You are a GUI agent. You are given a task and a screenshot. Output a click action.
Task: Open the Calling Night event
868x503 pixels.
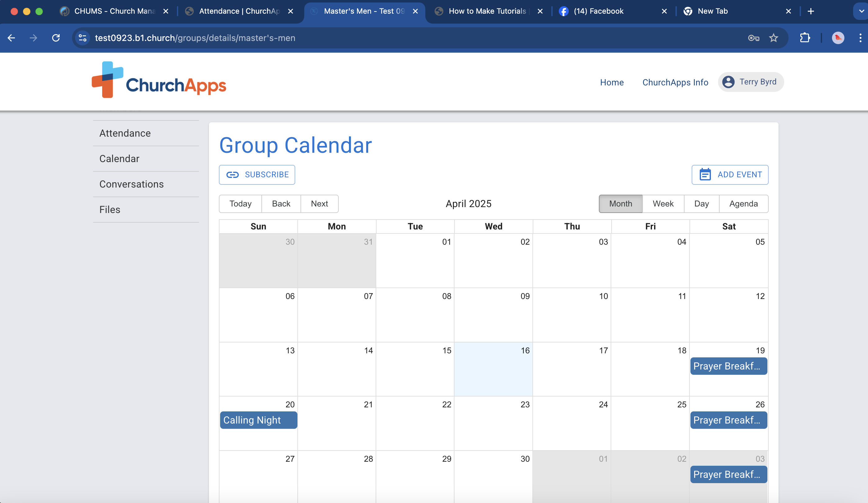click(x=258, y=420)
